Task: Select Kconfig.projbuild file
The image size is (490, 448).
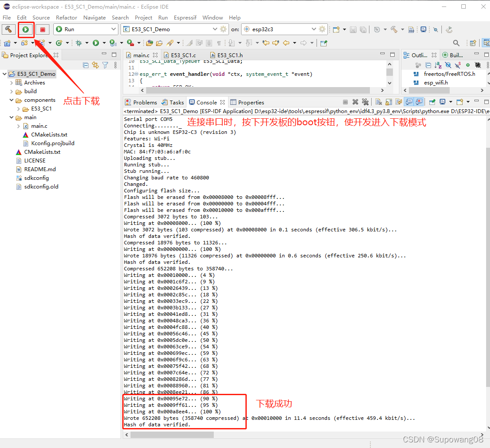Action: click(52, 143)
